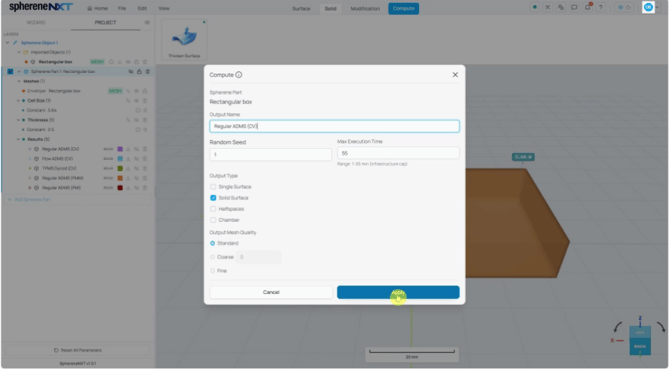Select the Fine mesh quality radio option
670x369 pixels.
(213, 271)
